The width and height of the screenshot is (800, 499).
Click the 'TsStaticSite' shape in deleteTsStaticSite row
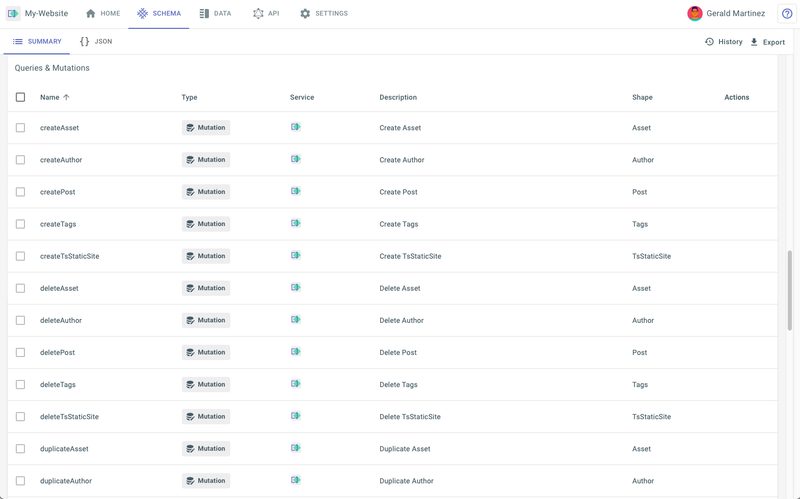pos(652,417)
